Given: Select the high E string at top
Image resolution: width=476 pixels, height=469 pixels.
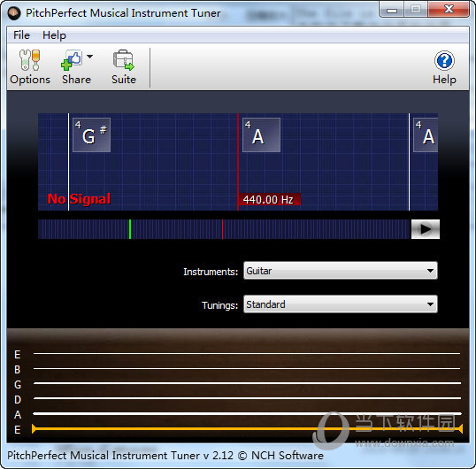Looking at the screenshot, I should tap(247, 353).
